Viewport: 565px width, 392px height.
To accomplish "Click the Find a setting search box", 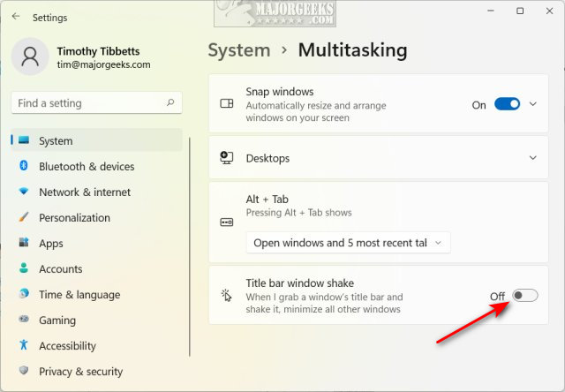I will point(88,103).
